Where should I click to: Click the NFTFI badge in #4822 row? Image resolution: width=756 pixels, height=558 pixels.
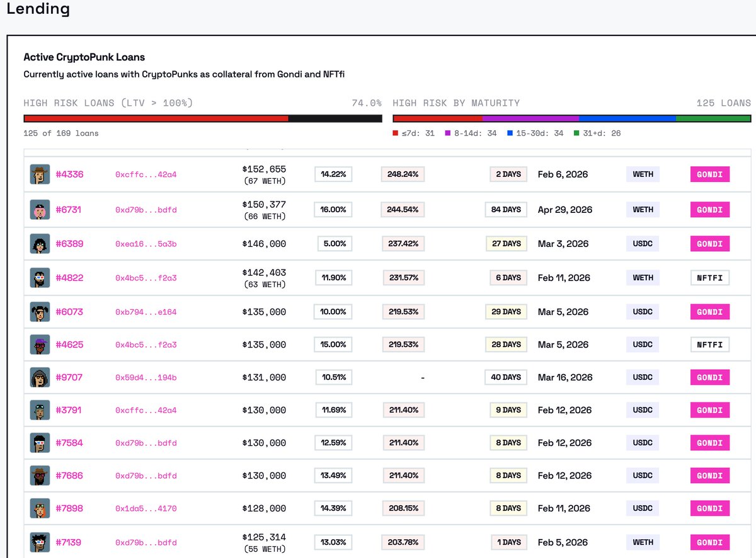710,278
